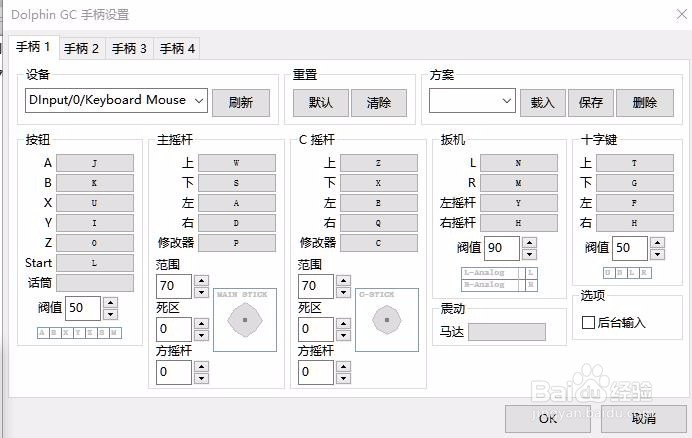Screen dimensions: 692x438
Task: Click the 按钮 阈值 field showing 50
Action: [83, 308]
